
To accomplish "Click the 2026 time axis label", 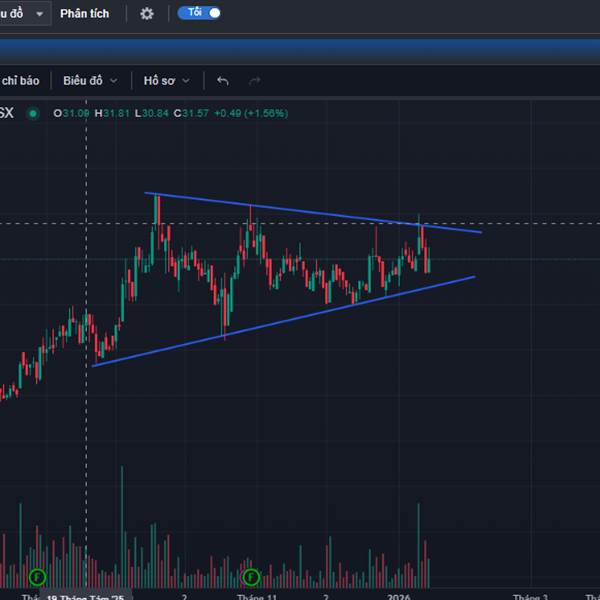I will pos(399,597).
